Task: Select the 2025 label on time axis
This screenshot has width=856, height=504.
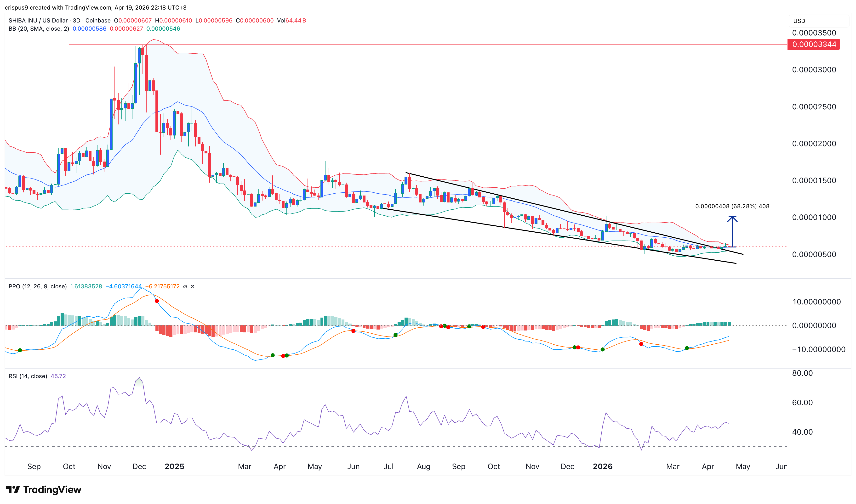Action: pos(174,466)
